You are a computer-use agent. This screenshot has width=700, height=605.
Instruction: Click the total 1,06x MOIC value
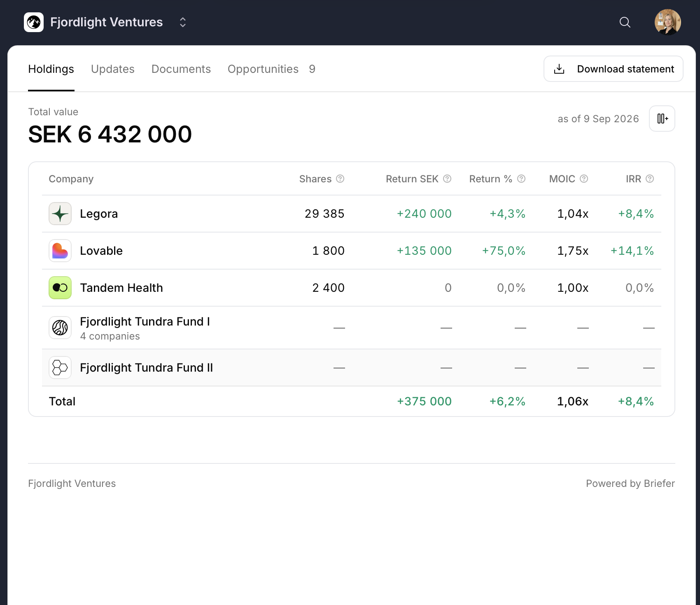(573, 401)
